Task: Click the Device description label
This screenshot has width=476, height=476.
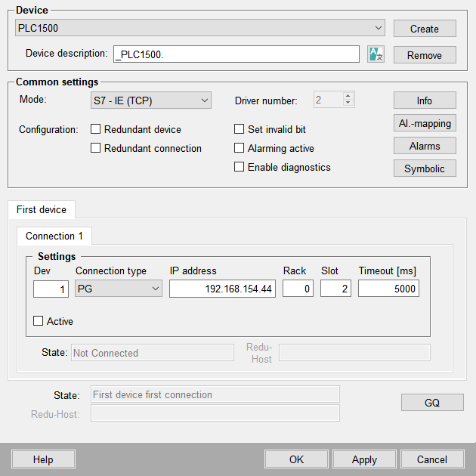Action: coord(66,54)
